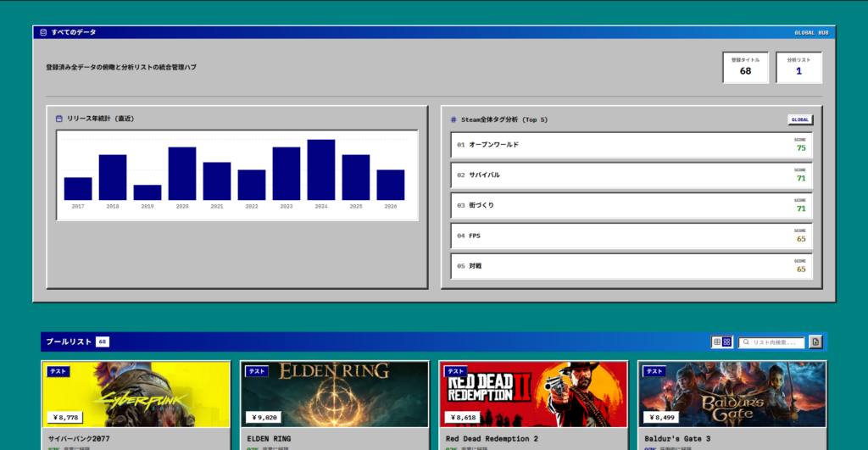Screen dimensions: 868x450
Task: Click the 2024 bar in release chart
Action: coord(321,169)
